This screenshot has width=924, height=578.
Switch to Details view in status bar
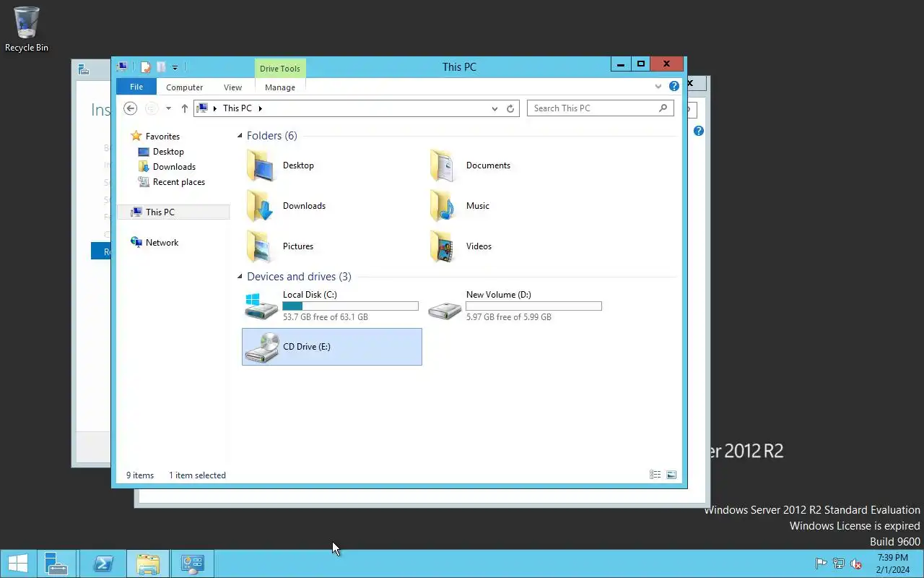click(x=655, y=475)
